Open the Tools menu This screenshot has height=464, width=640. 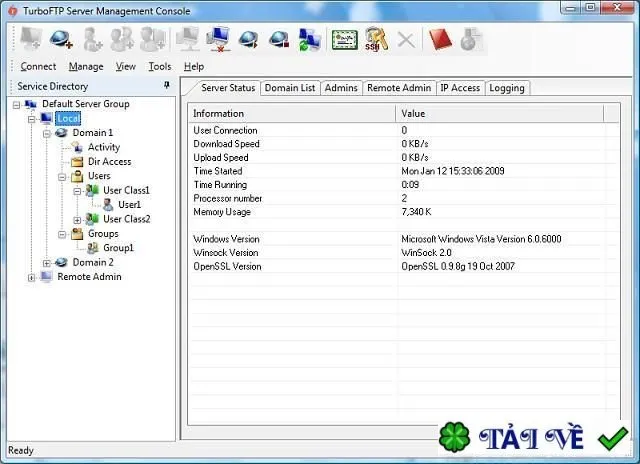click(160, 67)
